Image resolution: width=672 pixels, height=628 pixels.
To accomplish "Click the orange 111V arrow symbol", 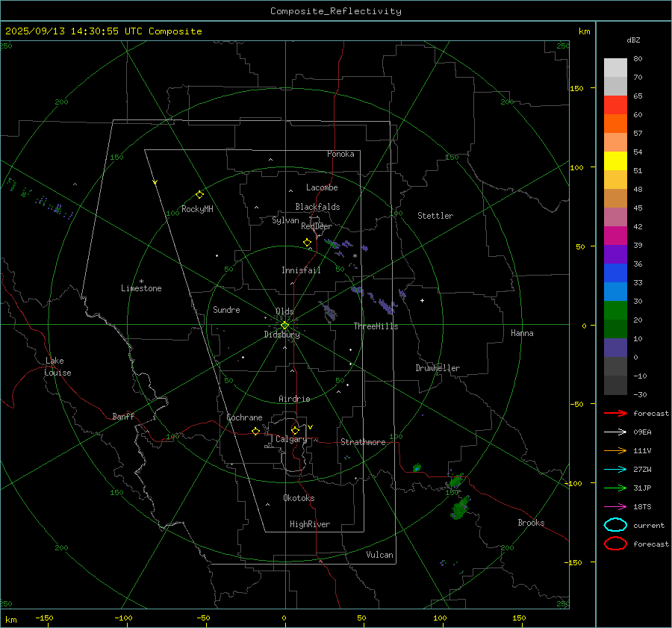I will tap(615, 450).
